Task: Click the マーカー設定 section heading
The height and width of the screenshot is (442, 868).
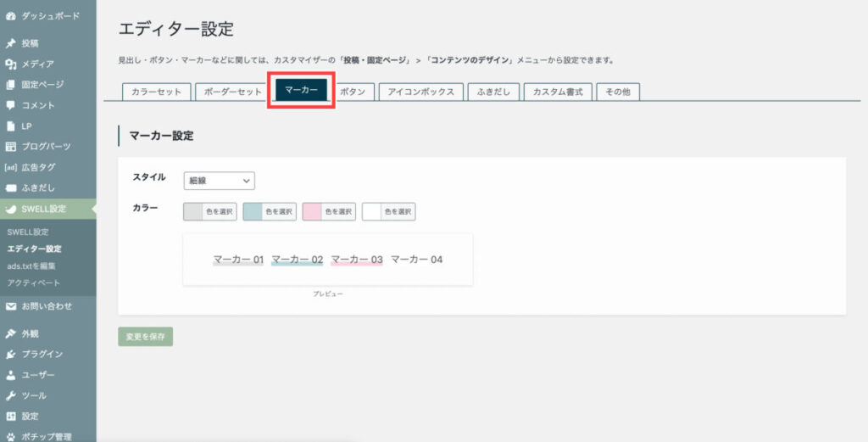Action: [x=161, y=136]
